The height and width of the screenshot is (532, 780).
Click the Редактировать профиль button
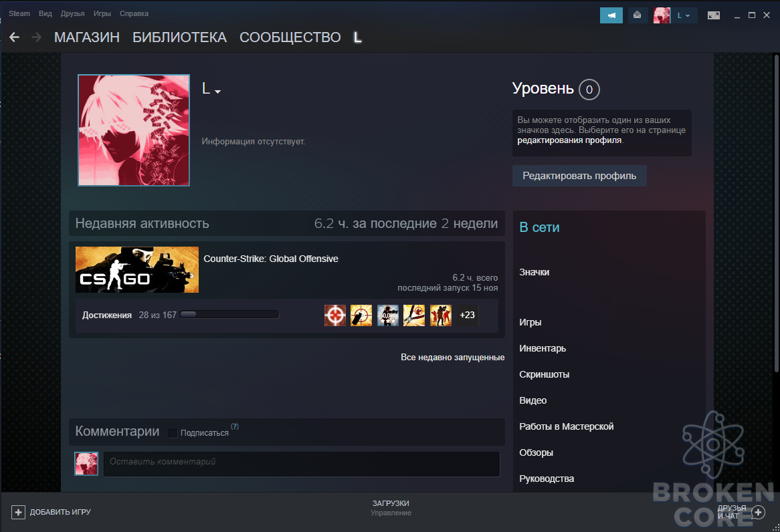pyautogui.click(x=579, y=176)
